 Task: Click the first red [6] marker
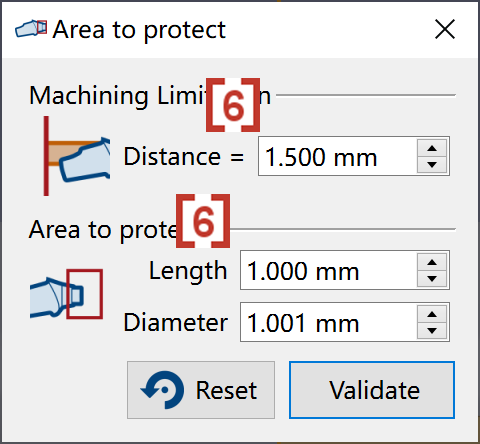233,105
